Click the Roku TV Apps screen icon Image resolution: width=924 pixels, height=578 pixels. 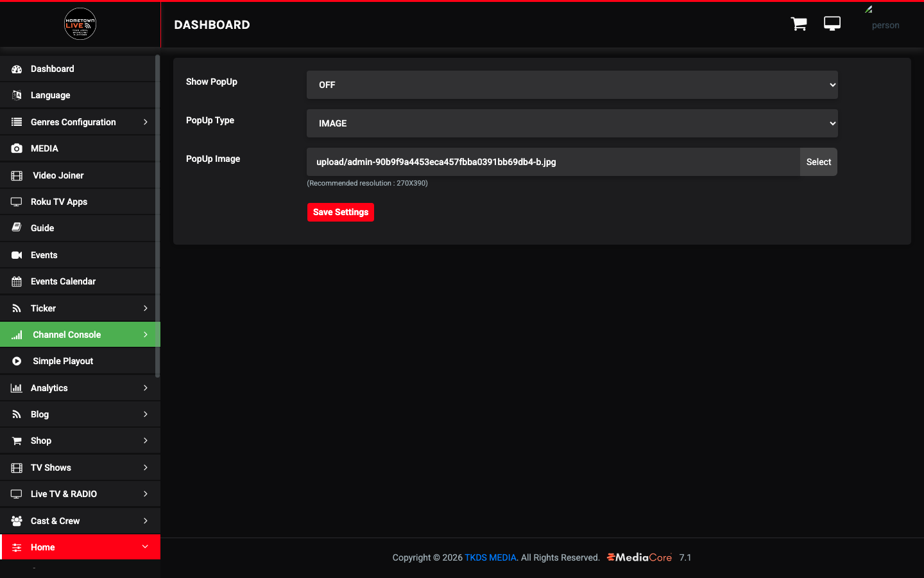(17, 202)
